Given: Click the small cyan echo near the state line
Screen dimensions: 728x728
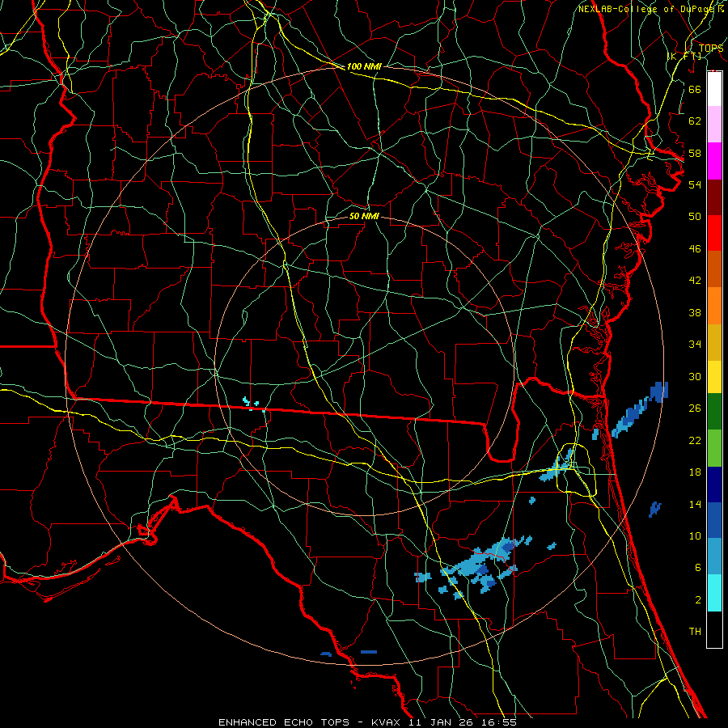Looking at the screenshot, I should [253, 404].
